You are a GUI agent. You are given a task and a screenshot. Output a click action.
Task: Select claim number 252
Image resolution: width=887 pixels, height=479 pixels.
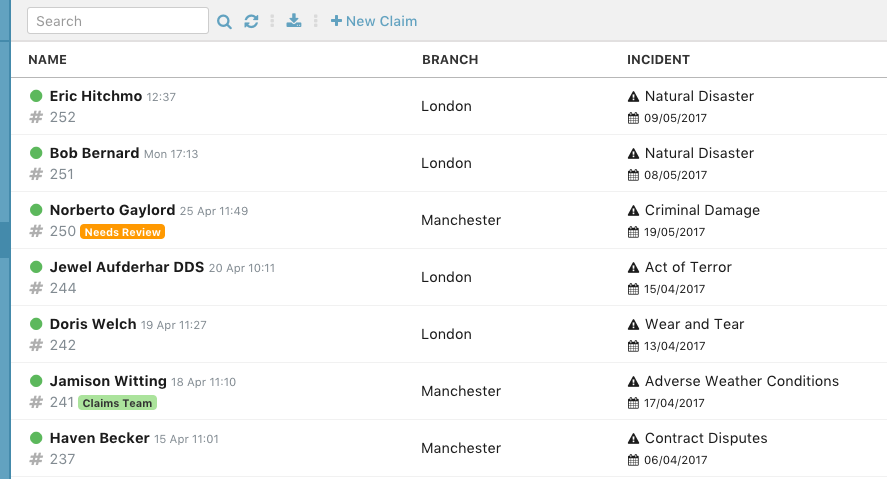coord(62,117)
